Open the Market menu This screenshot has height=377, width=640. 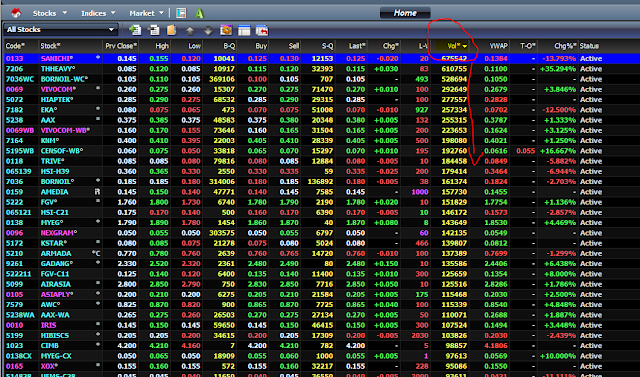tap(142, 13)
